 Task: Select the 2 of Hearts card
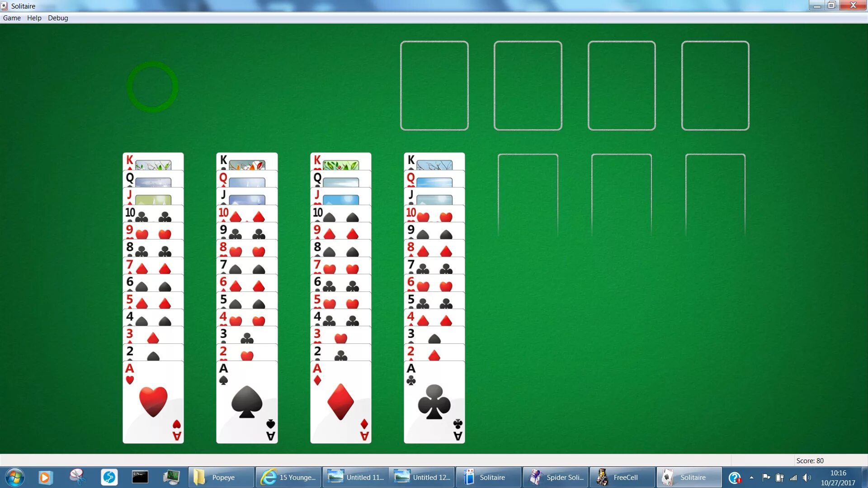[246, 355]
